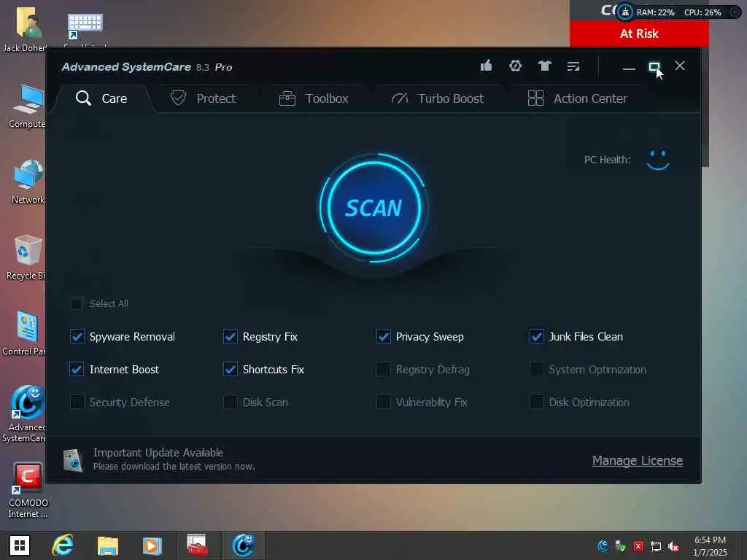This screenshot has width=747, height=560.
Task: Open the red toolbox taskbar icon
Action: pyautogui.click(x=197, y=545)
